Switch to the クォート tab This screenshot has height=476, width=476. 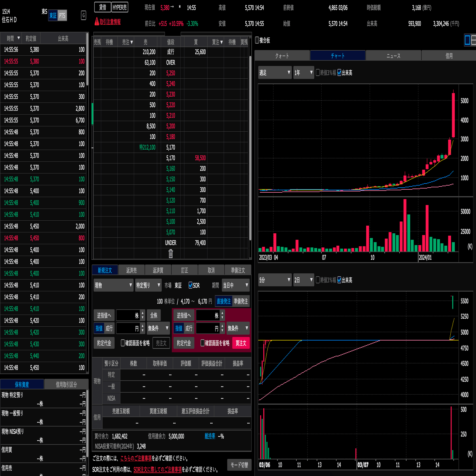tap(282, 55)
